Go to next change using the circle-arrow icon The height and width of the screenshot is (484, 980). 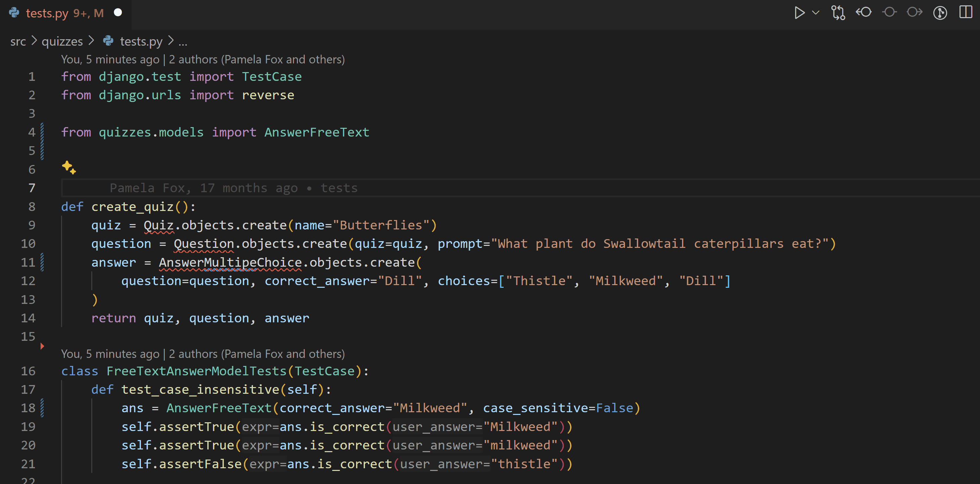pos(915,12)
